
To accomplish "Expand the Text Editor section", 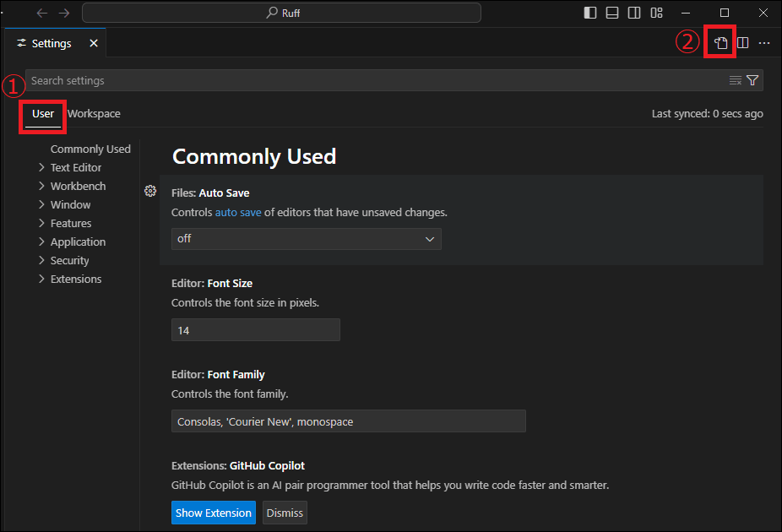I will coord(41,167).
